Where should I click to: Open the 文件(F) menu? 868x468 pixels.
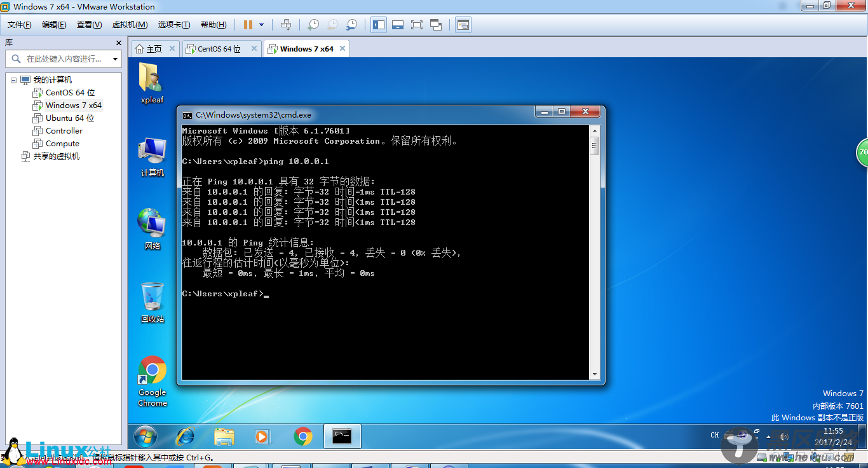pos(20,25)
